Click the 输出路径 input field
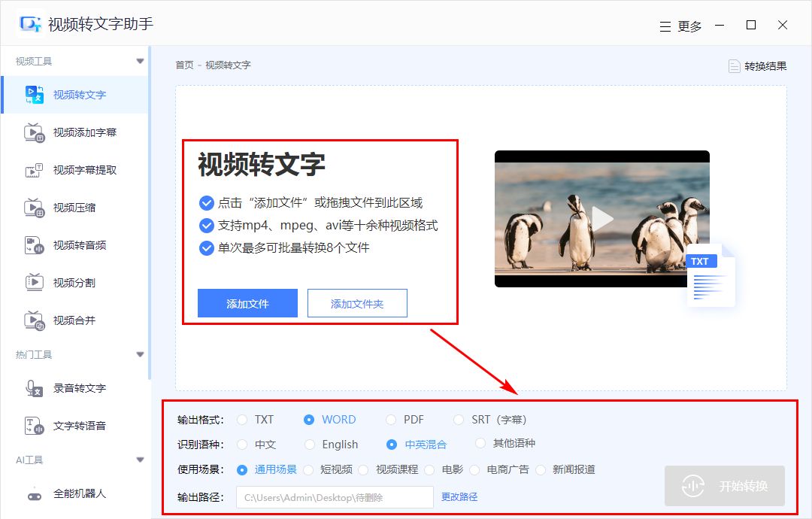812x519 pixels. 335,497
